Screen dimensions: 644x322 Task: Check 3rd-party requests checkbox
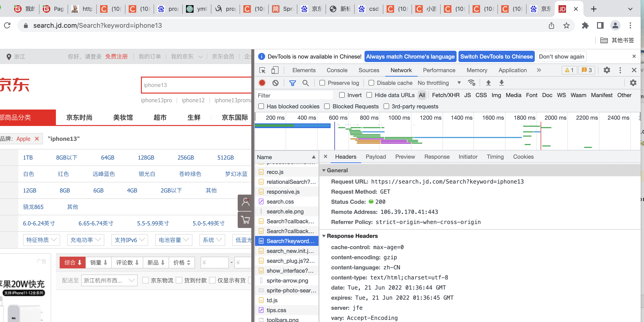pos(386,106)
